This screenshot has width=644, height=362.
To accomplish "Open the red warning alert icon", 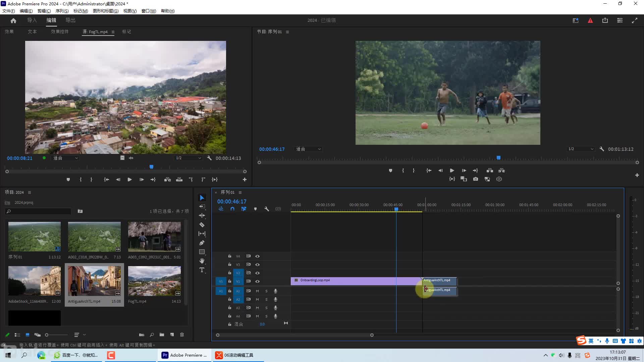I will 590,20.
